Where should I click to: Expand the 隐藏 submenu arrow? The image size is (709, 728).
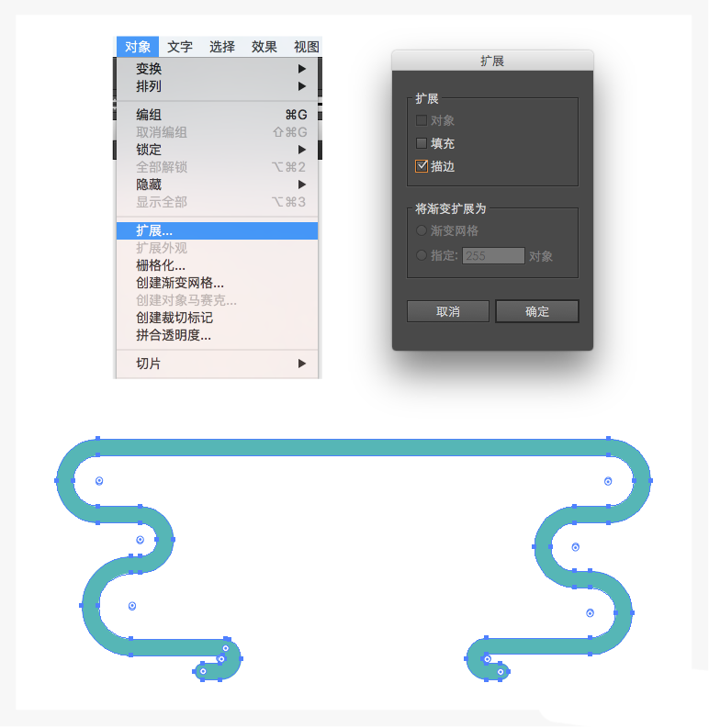(302, 185)
